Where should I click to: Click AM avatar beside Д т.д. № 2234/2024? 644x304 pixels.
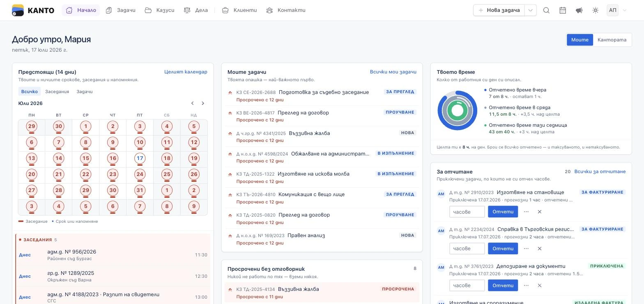(441, 231)
